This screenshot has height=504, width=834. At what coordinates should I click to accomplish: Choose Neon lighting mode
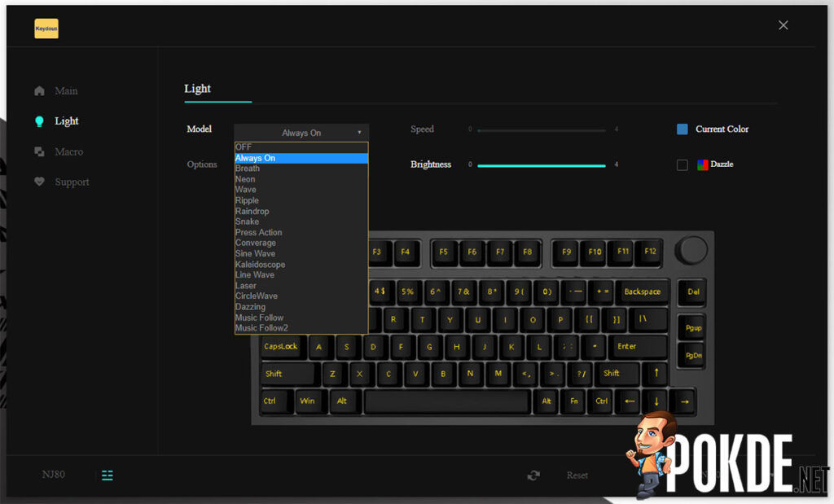coord(301,179)
